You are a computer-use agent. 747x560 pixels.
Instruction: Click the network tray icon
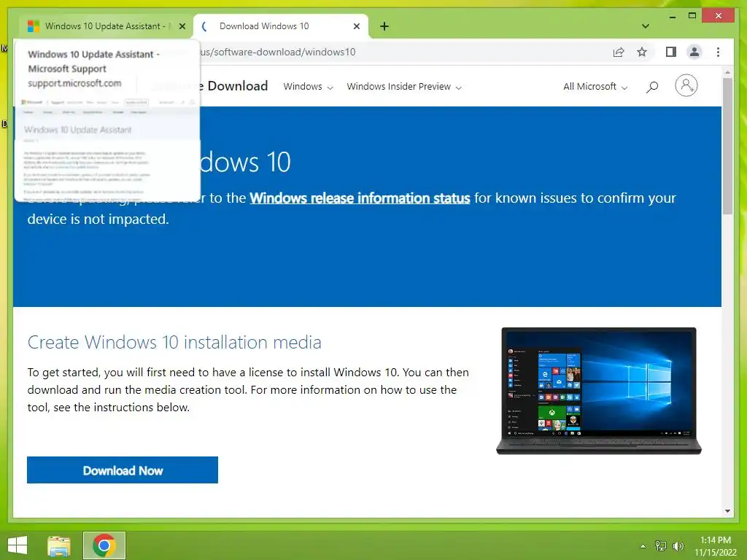click(x=660, y=546)
